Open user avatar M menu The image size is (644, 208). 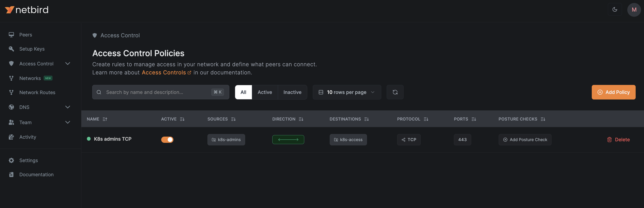coord(634,10)
